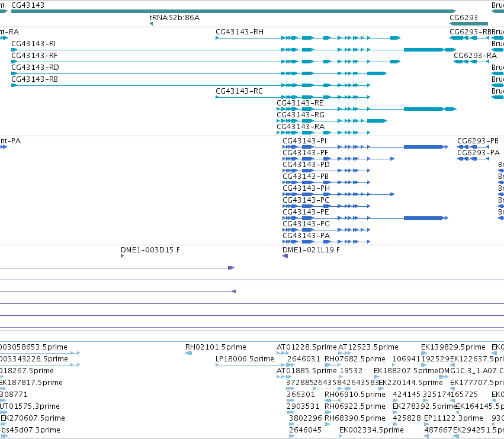Click the CG43143 gene label
Screen dimensions: 504x439
point(28,5)
